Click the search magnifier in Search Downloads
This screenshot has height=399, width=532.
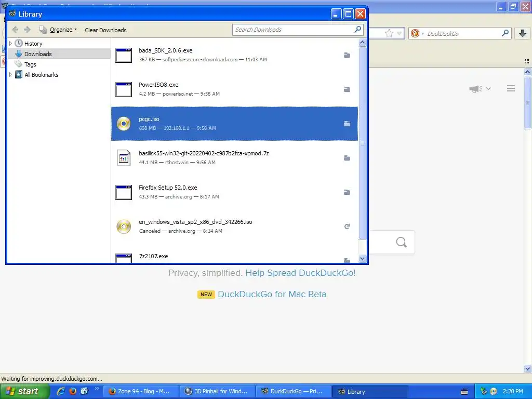pos(357,30)
